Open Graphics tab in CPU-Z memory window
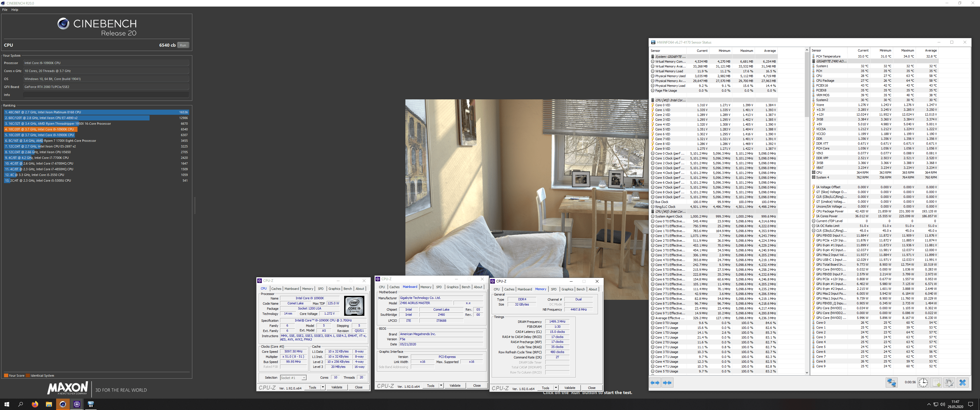 [x=567, y=290]
